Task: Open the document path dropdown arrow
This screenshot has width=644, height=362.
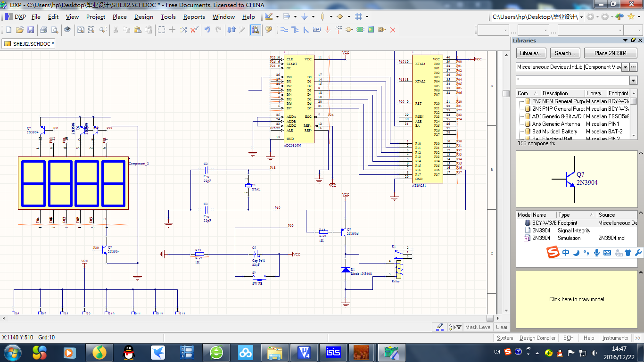Action: 581,16
